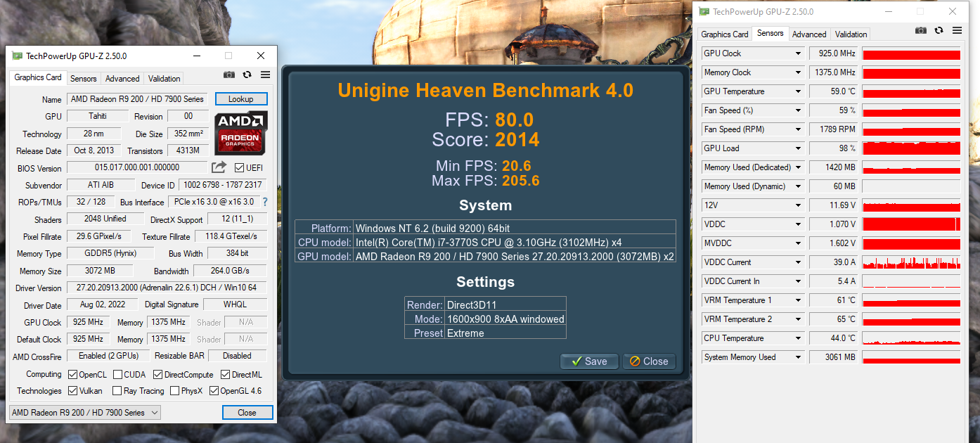Click the 1420 MB memory used value
The image size is (980, 443).
(833, 167)
